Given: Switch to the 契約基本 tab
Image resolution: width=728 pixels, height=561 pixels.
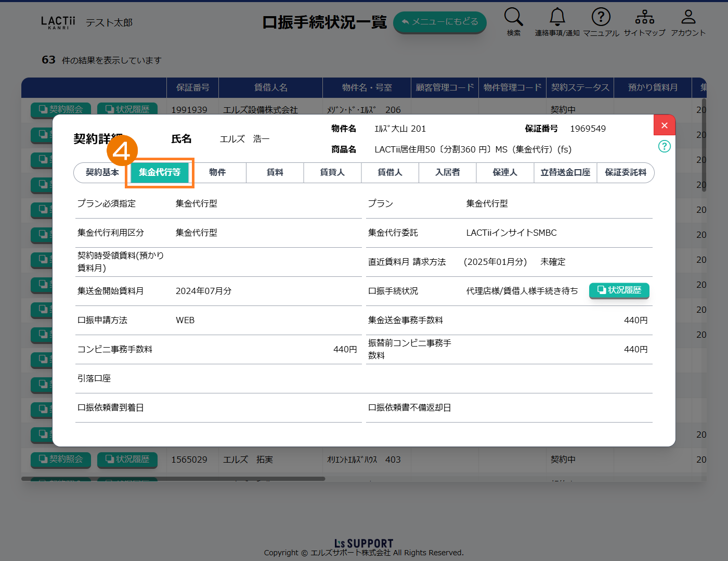Looking at the screenshot, I should [102, 173].
